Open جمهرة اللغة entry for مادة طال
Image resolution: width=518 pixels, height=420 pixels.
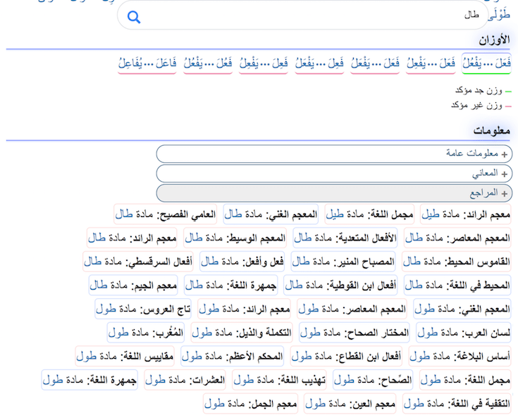click(x=230, y=285)
